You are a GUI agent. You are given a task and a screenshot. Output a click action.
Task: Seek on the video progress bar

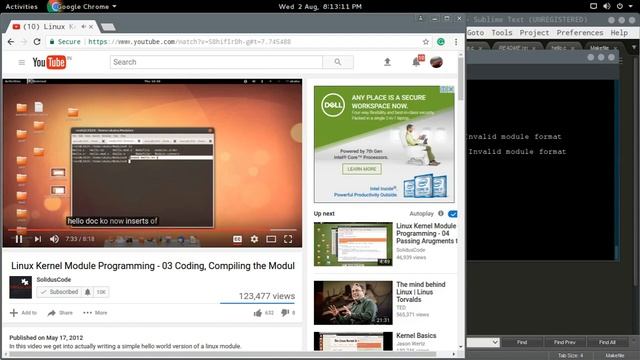click(x=152, y=230)
